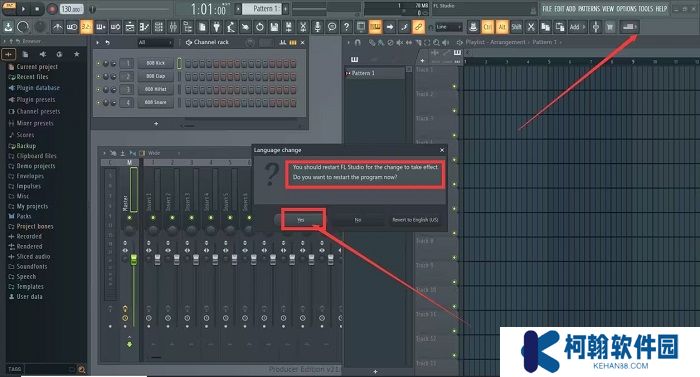Toggle the Shift modifier button
700x377 pixels.
(517, 27)
